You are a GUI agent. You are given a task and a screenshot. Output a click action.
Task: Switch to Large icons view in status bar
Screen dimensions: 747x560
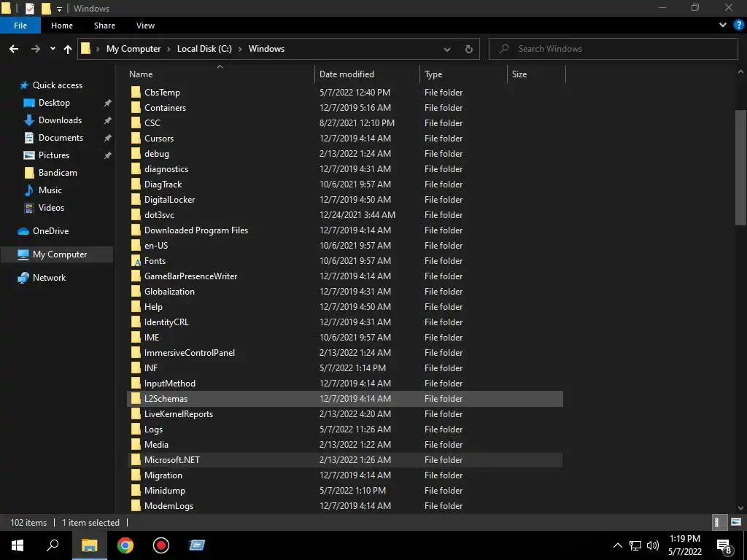(735, 522)
